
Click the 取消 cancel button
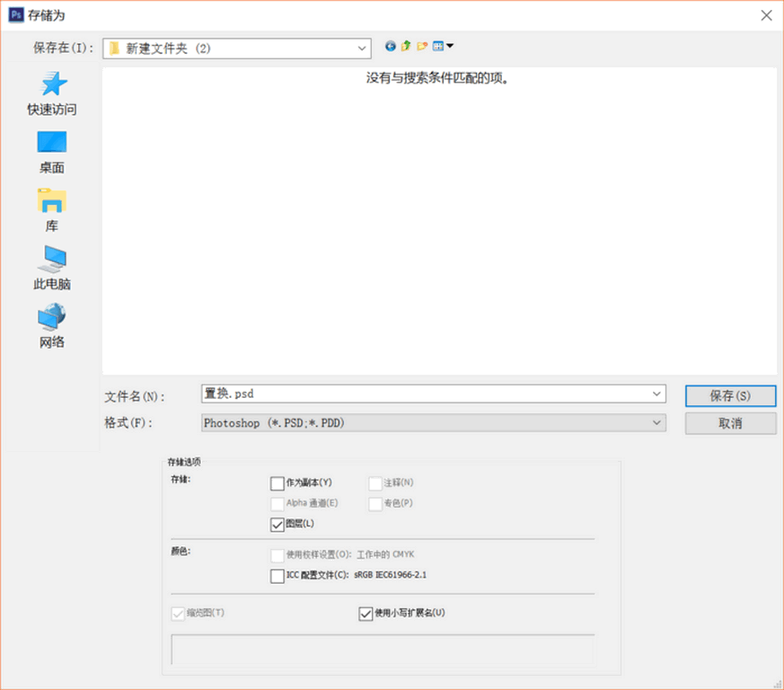click(x=730, y=423)
